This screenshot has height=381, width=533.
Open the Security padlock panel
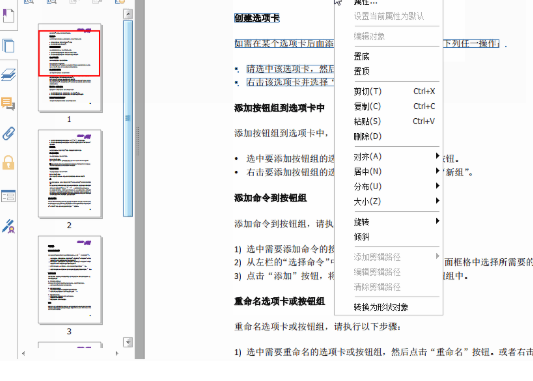[8, 163]
